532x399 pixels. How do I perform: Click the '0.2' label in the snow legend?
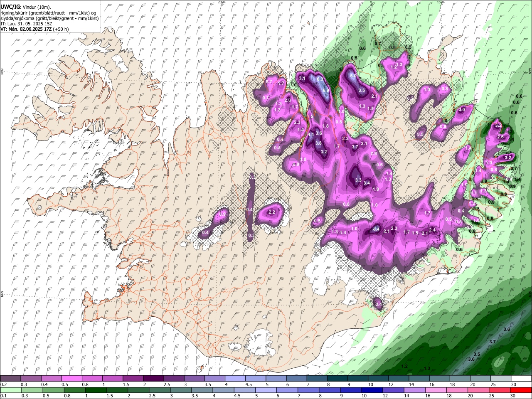3,384
